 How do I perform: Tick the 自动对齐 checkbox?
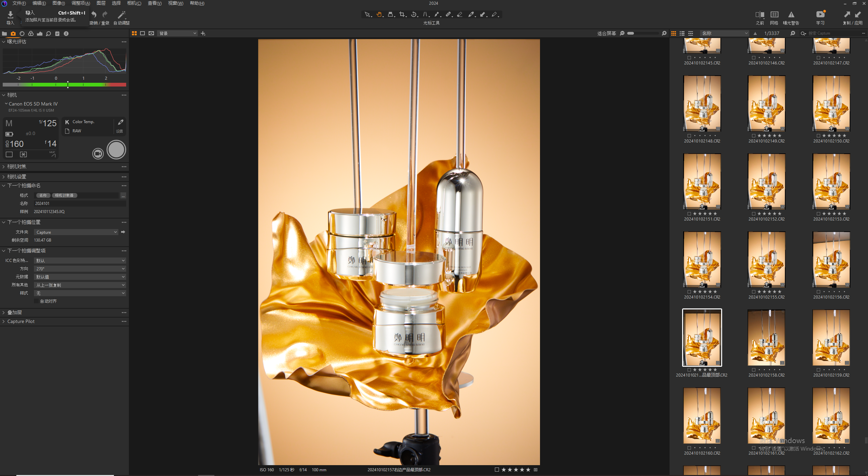tap(36, 301)
